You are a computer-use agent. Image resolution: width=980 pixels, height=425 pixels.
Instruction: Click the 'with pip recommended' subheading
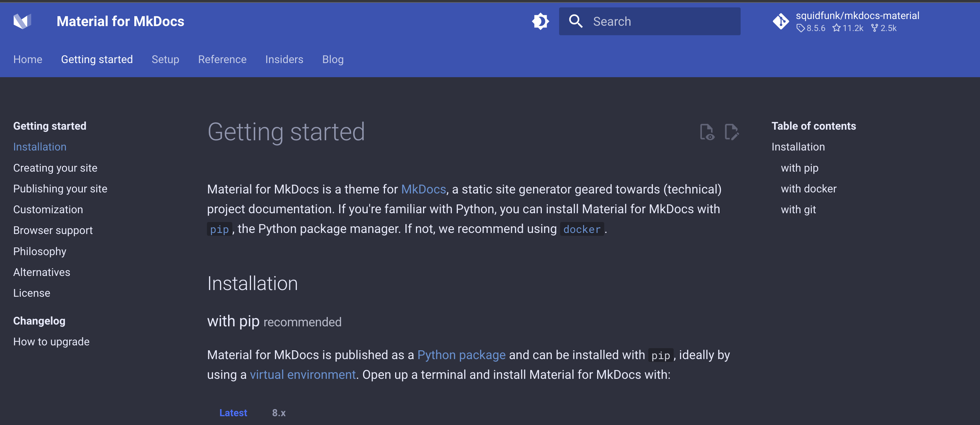[x=274, y=322]
